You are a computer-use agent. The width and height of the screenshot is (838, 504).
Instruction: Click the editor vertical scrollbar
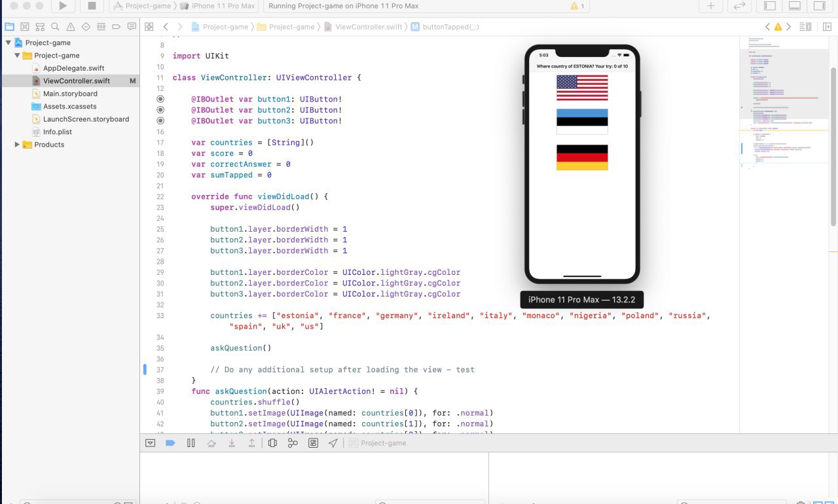[x=833, y=146]
